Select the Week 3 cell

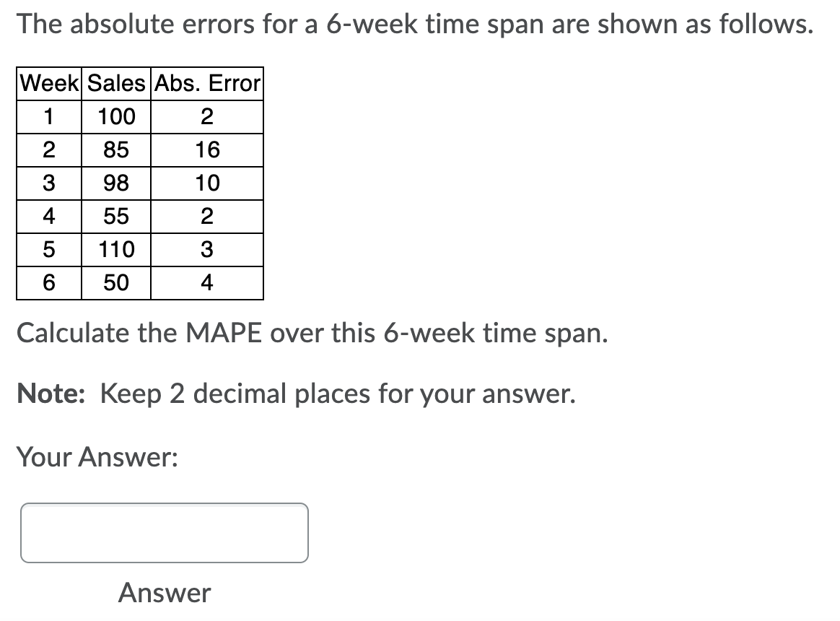click(48, 183)
